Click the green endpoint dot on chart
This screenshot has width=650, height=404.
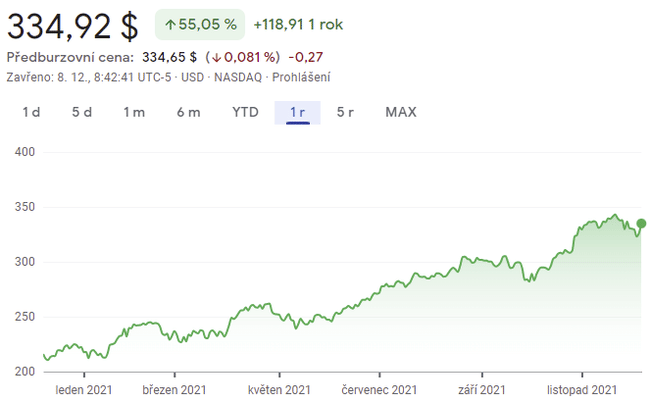(x=641, y=224)
